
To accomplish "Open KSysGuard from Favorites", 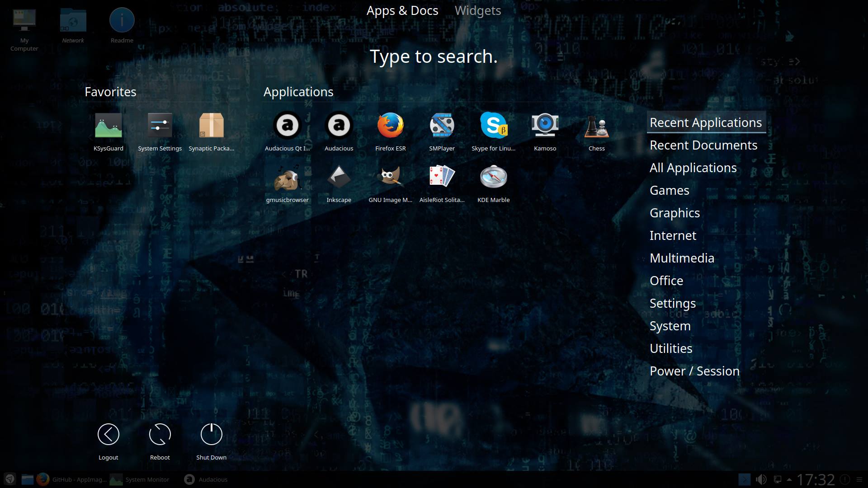I will point(108,132).
